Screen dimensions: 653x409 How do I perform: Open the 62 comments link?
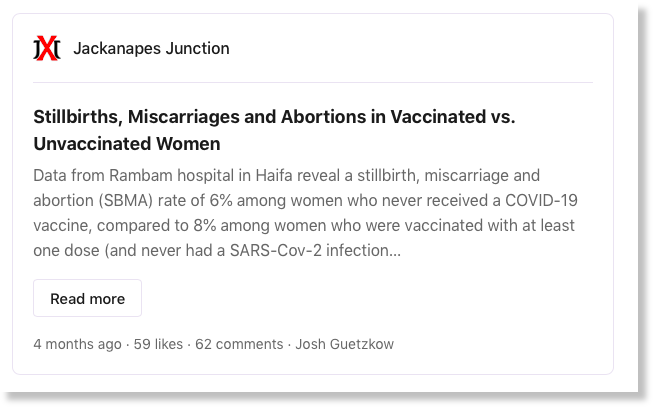point(239,344)
